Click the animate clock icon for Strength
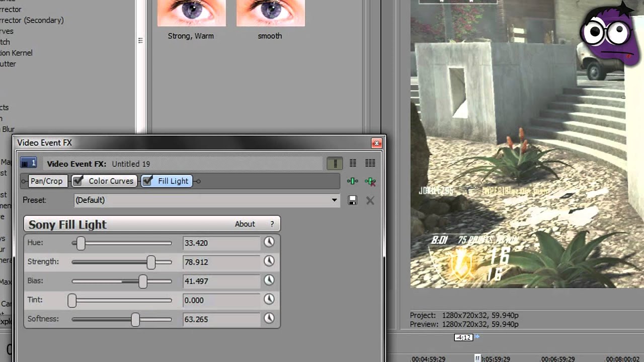Image resolution: width=644 pixels, height=362 pixels. (269, 261)
